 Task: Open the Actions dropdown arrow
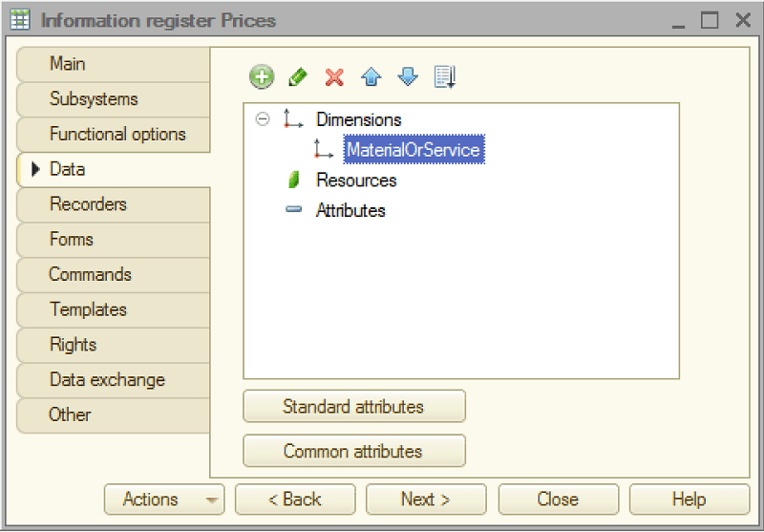pyautogui.click(x=211, y=500)
